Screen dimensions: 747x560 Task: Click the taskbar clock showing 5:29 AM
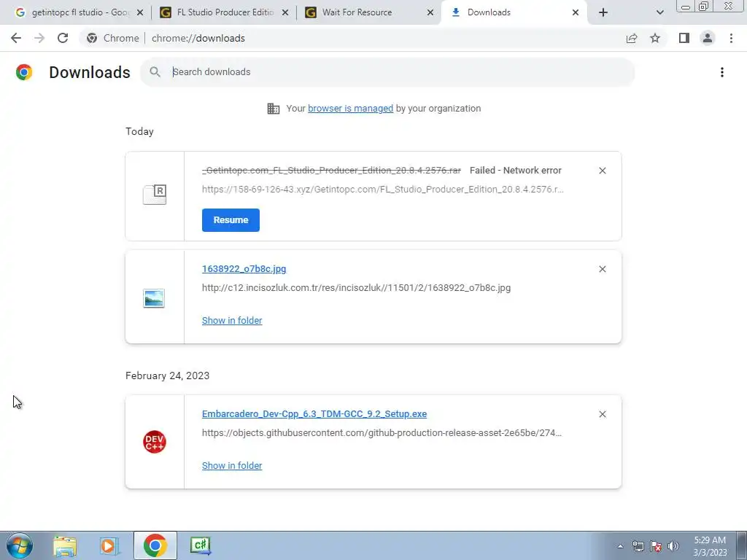click(710, 546)
